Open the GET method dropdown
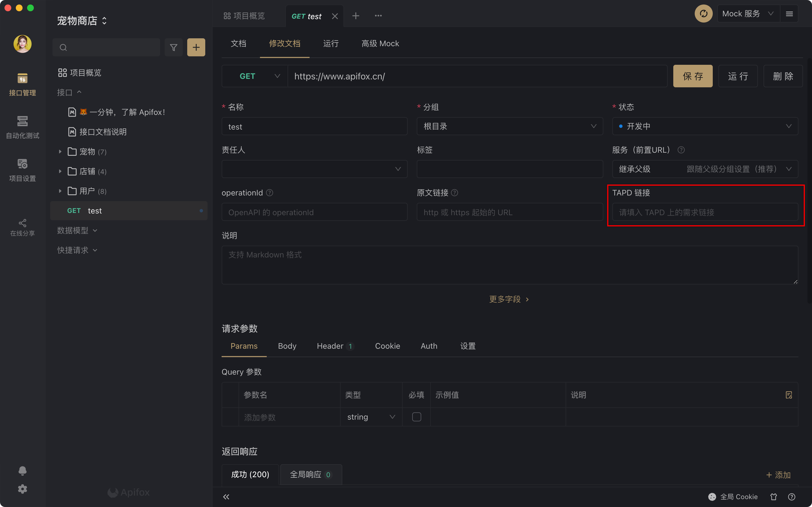812x507 pixels. [x=255, y=76]
